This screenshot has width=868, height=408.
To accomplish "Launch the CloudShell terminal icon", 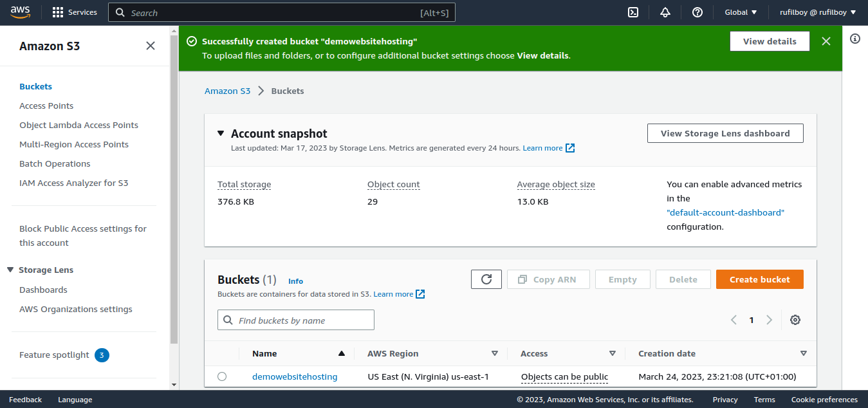I will 633,12.
